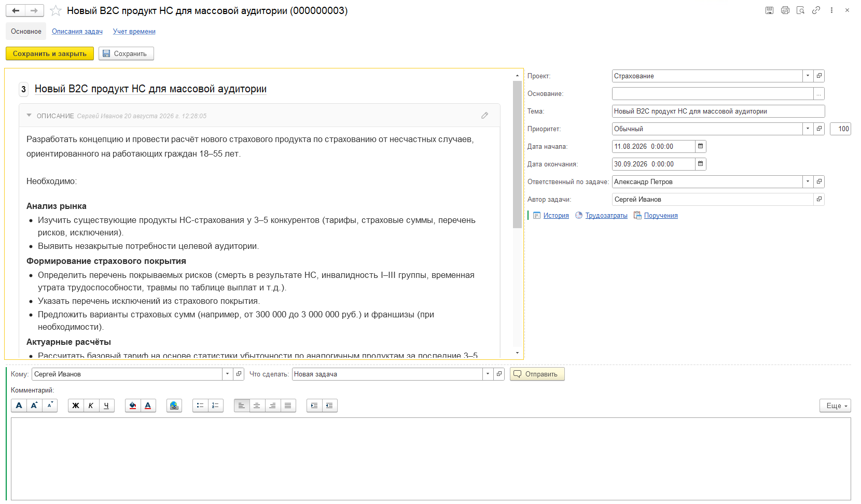Go back with the left arrow button
This screenshot has height=504, width=861.
click(x=16, y=10)
